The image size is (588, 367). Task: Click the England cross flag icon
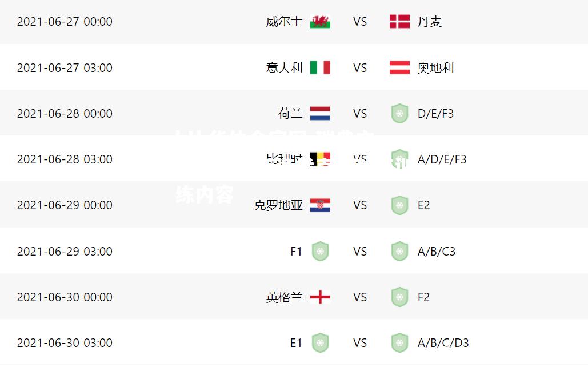320,297
